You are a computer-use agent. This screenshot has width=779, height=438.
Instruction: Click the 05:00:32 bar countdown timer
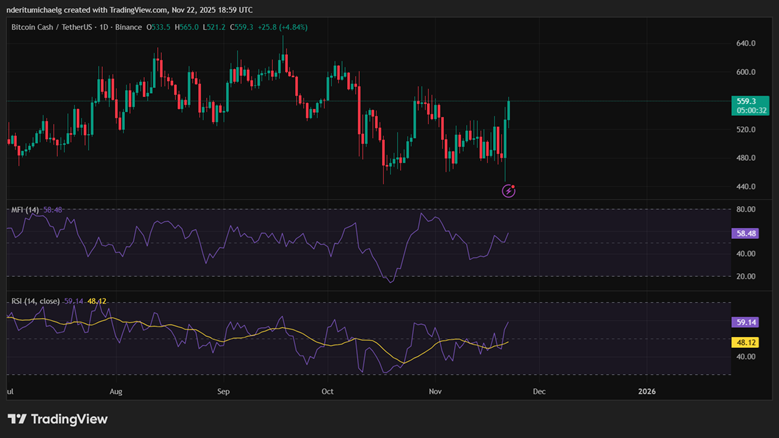[x=750, y=111]
